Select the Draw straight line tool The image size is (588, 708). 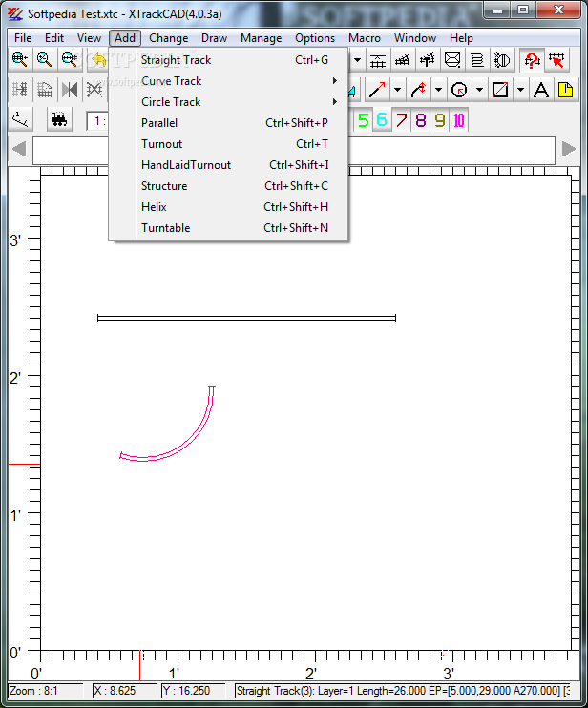point(377,90)
